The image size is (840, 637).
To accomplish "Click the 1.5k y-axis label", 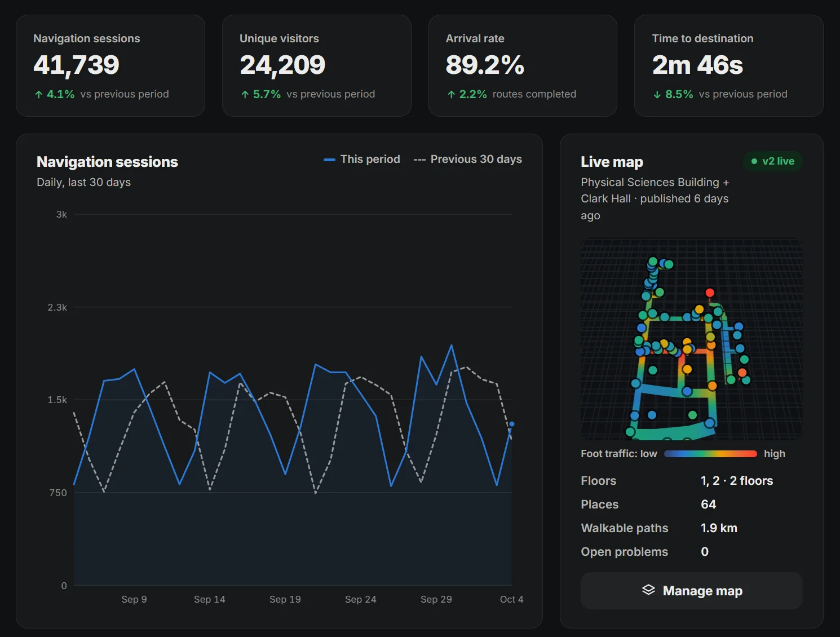I will pos(57,400).
